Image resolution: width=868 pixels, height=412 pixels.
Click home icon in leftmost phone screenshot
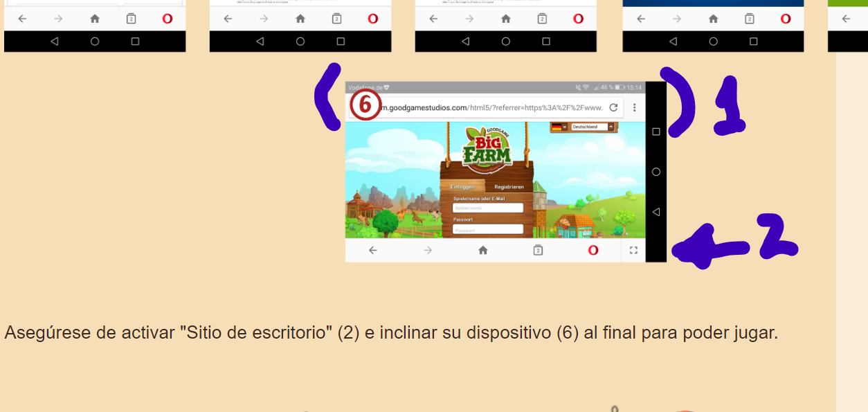click(x=95, y=19)
